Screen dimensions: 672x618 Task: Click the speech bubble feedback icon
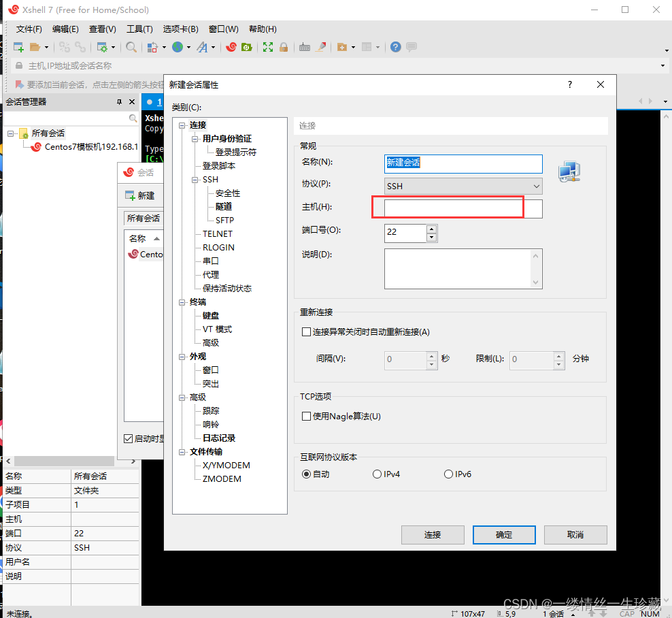(411, 47)
